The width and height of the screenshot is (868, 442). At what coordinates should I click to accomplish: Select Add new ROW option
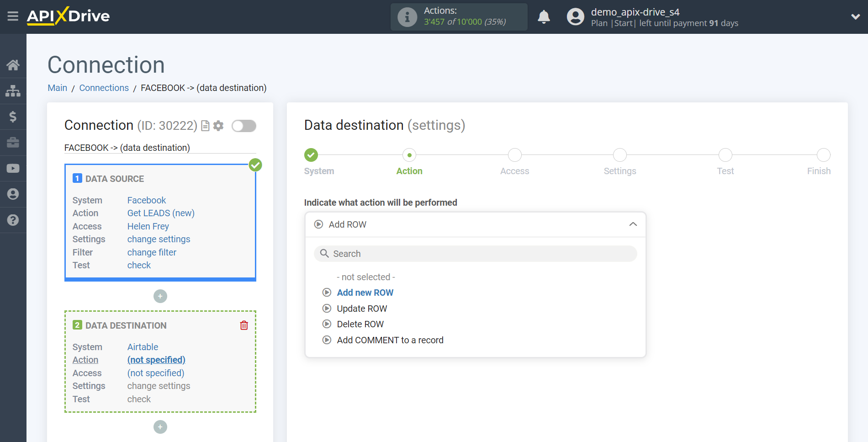click(365, 293)
